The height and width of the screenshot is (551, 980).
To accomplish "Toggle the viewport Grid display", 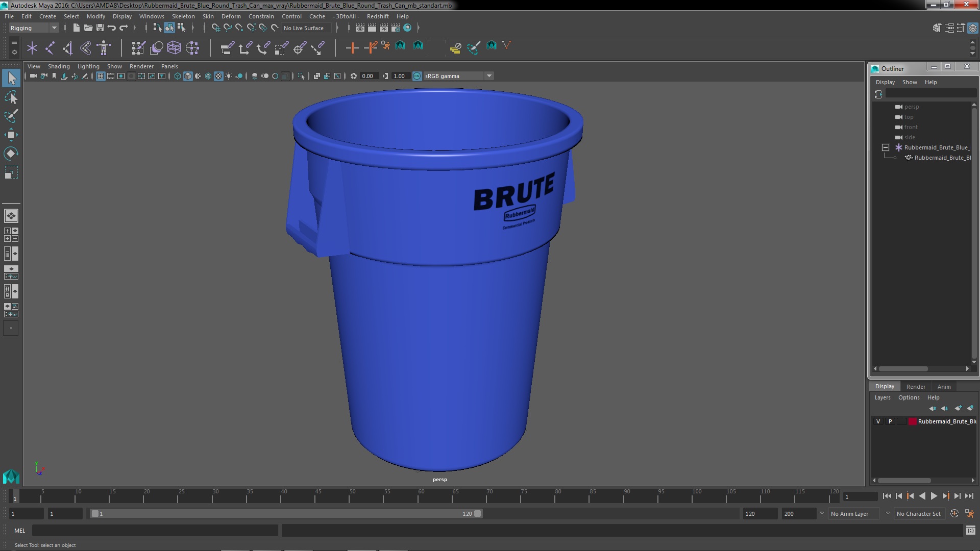I will coord(101,76).
